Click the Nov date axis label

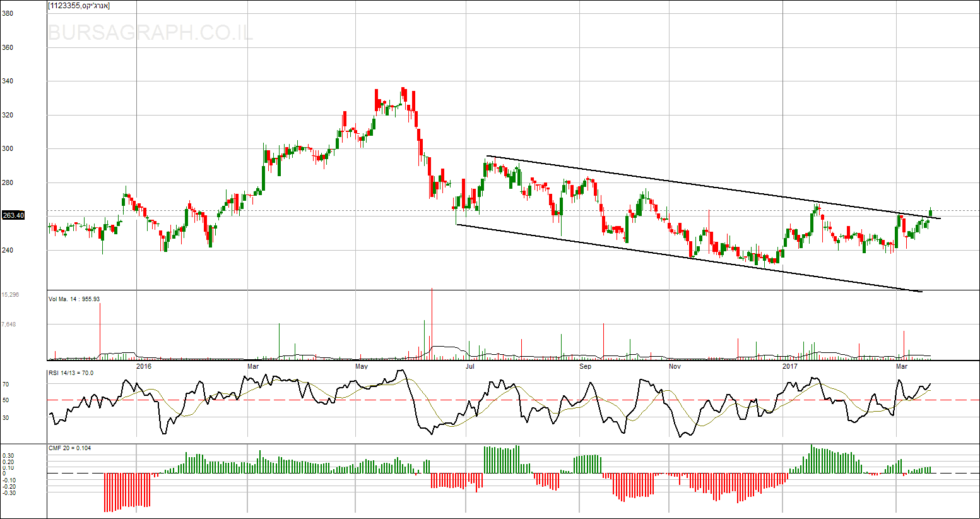pos(675,367)
